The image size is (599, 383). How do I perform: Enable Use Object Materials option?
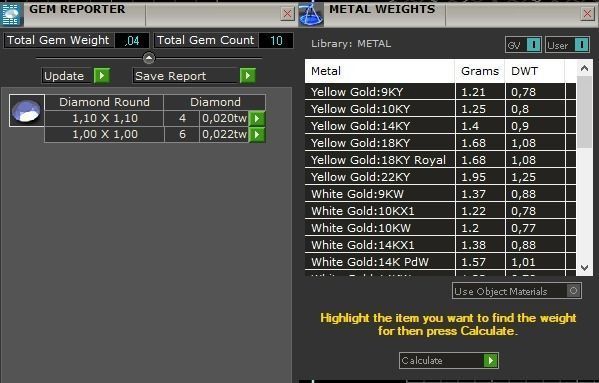pyautogui.click(x=516, y=291)
